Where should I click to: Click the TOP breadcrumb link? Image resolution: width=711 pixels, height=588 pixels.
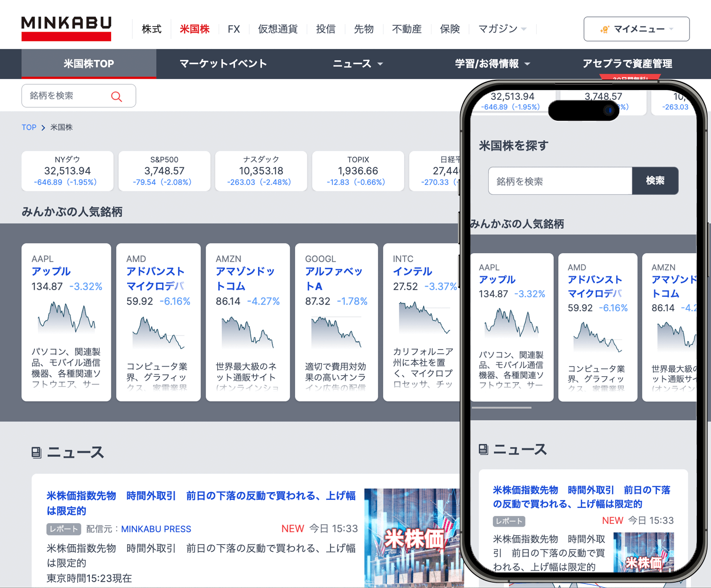tap(29, 128)
